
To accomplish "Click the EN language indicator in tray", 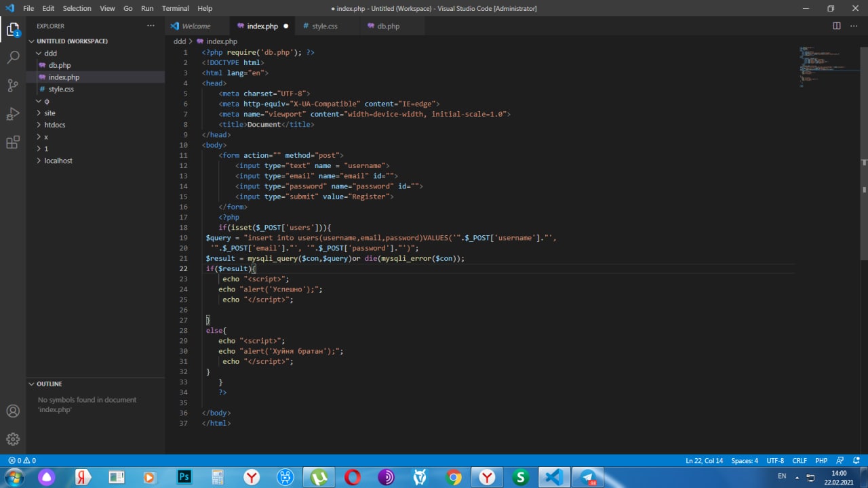I will (x=781, y=476).
